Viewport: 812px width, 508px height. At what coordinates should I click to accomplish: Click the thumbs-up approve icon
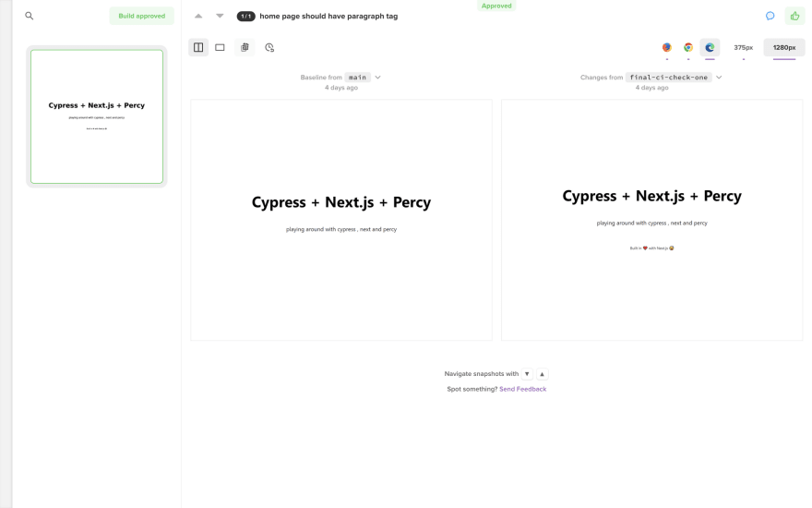794,16
